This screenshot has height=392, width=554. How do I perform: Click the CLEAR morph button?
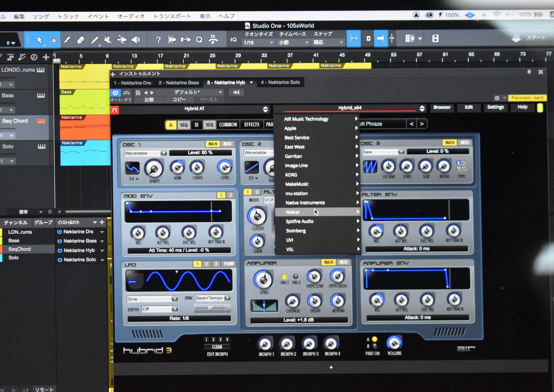coord(217,347)
